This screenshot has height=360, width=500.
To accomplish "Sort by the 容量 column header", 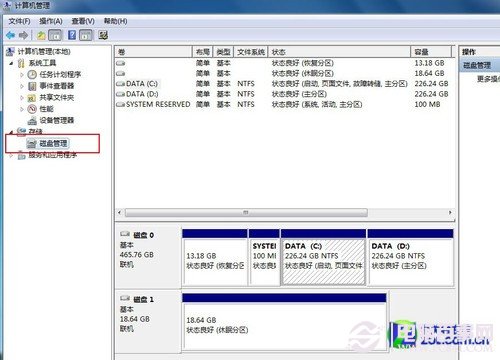I will pyautogui.click(x=431, y=52).
